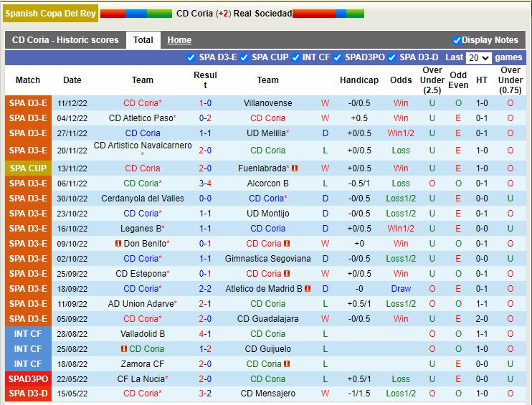Screen dimensions: 532x405
Task: Click card icon before CD Coria in 25/08/22 row
Action: pyautogui.click(x=123, y=349)
